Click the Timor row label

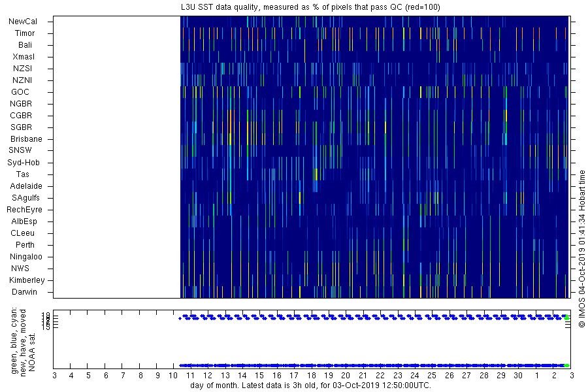click(x=25, y=33)
